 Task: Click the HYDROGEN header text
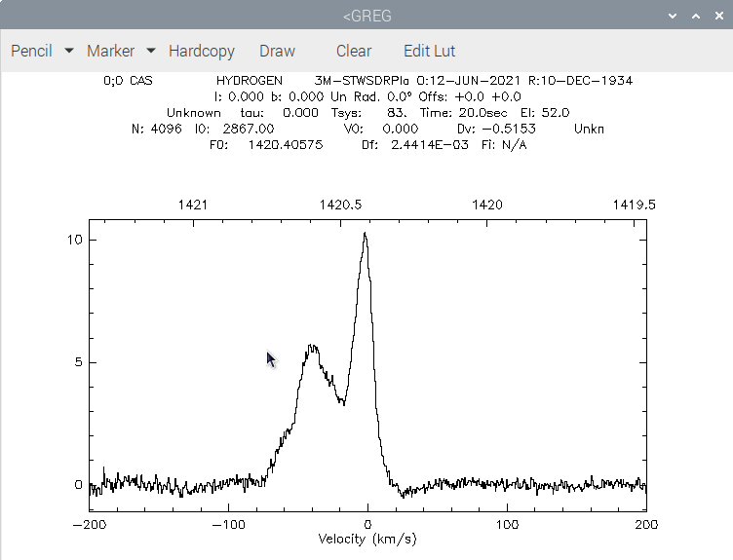tap(250, 80)
